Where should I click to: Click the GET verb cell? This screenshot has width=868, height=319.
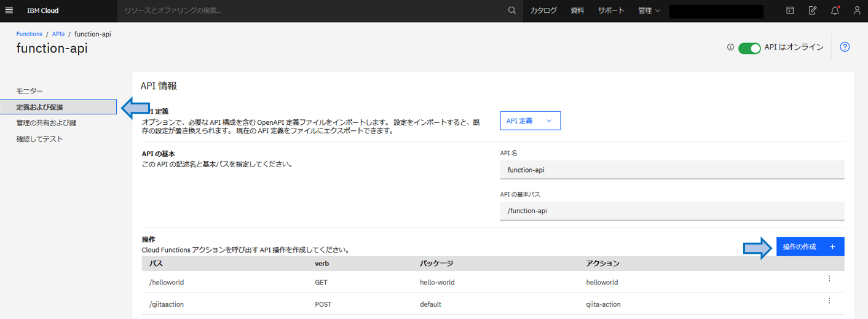coord(322,282)
